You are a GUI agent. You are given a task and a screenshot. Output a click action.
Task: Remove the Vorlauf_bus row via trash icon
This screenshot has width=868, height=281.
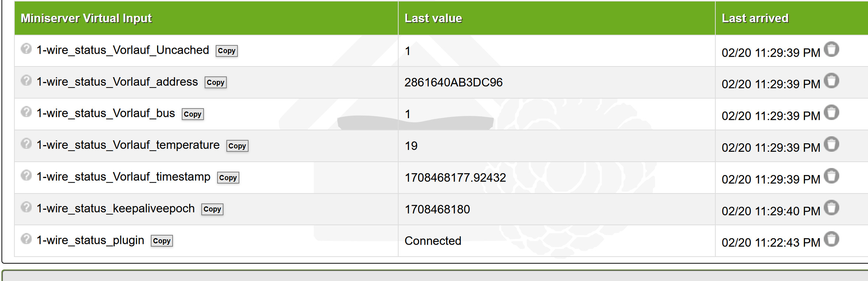[831, 112]
